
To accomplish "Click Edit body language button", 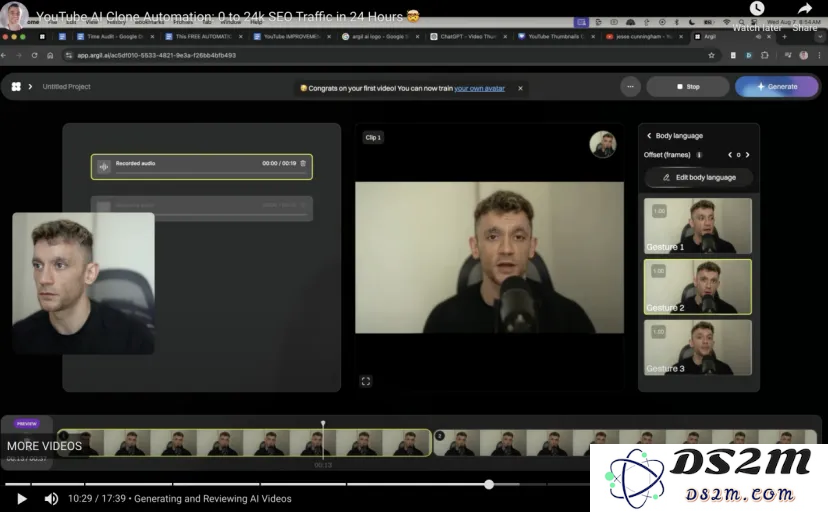I will [x=699, y=177].
